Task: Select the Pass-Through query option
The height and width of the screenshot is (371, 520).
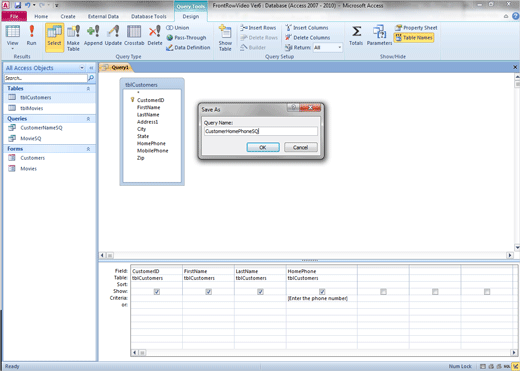Action: tap(186, 38)
